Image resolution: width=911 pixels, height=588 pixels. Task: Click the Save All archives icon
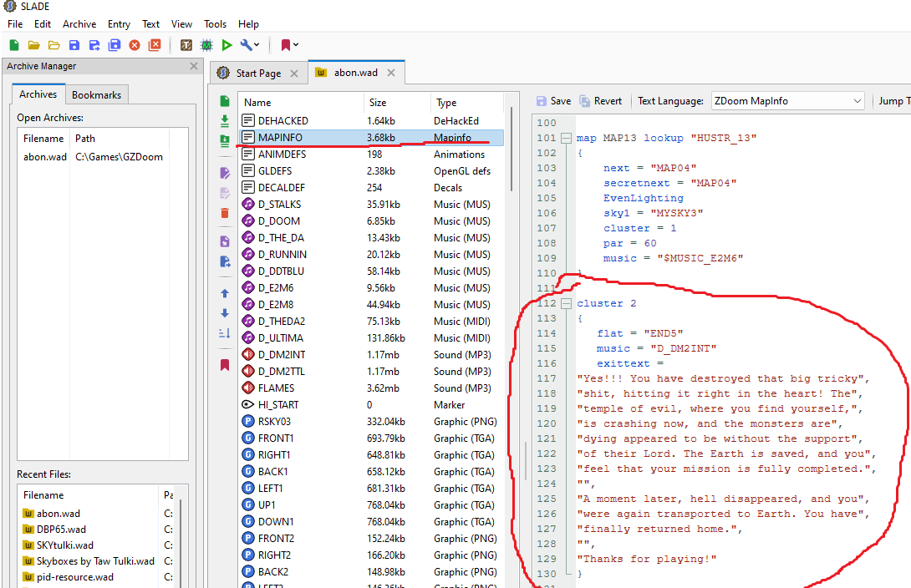(115, 45)
